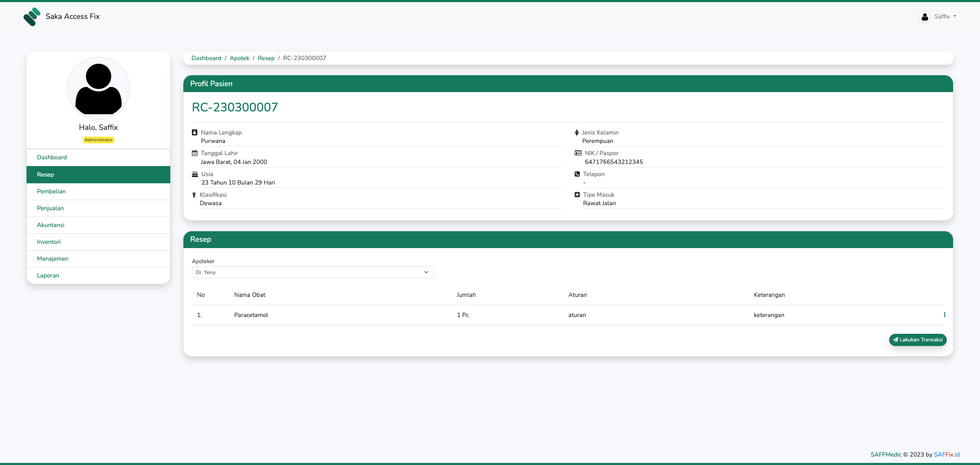Click the birthday cake icon beside Usia
Screen dimensions: 980x465
[195, 174]
